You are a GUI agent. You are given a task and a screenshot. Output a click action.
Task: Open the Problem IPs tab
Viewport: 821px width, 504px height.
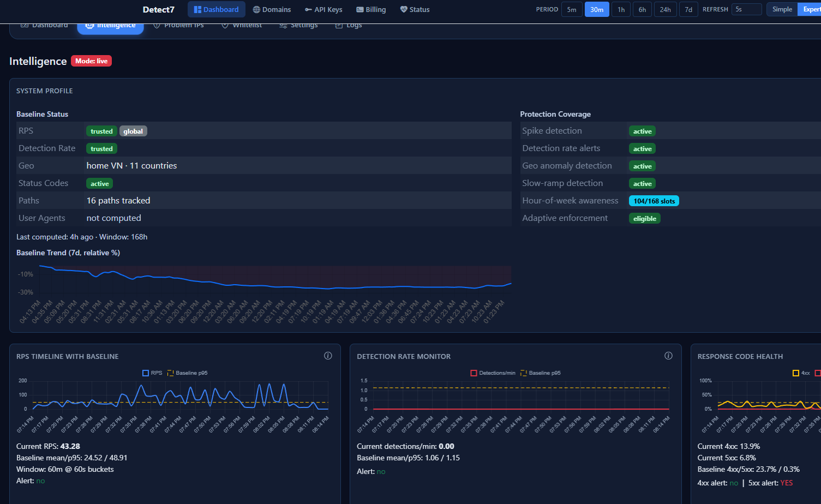pos(178,26)
